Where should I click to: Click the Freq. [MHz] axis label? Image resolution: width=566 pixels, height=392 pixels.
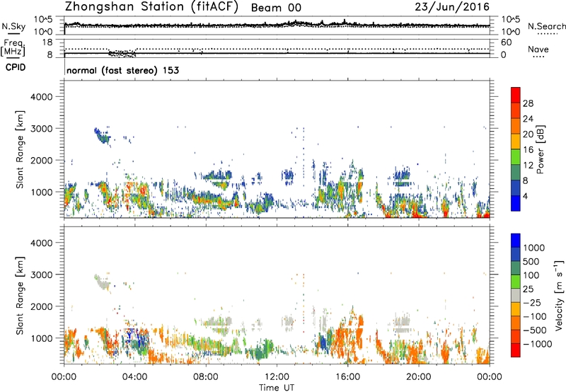coord(13,47)
